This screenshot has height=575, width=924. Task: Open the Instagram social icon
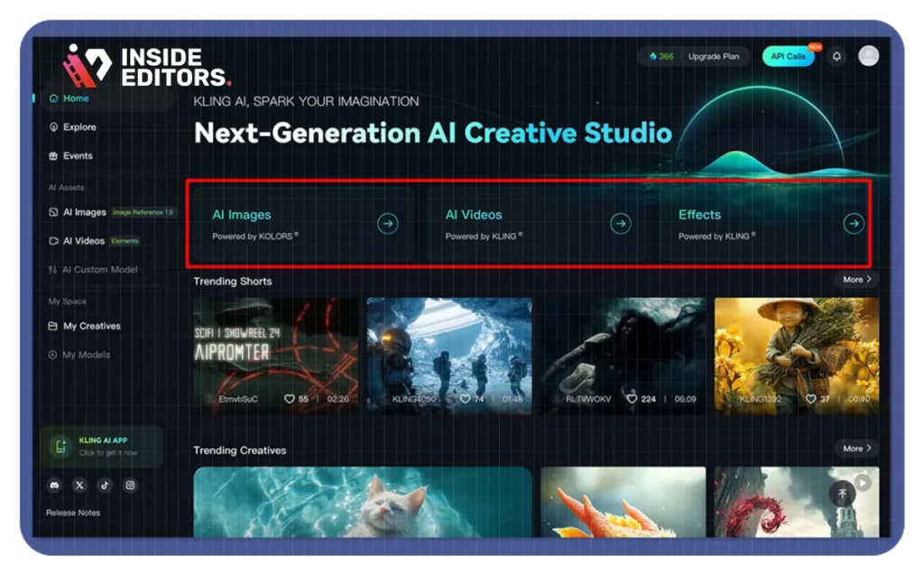point(130,486)
